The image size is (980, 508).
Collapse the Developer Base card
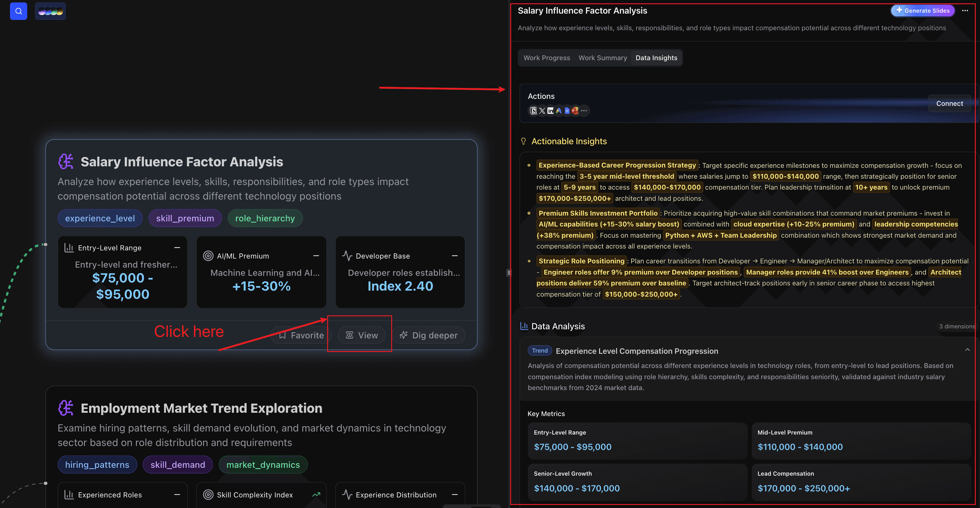coord(455,256)
